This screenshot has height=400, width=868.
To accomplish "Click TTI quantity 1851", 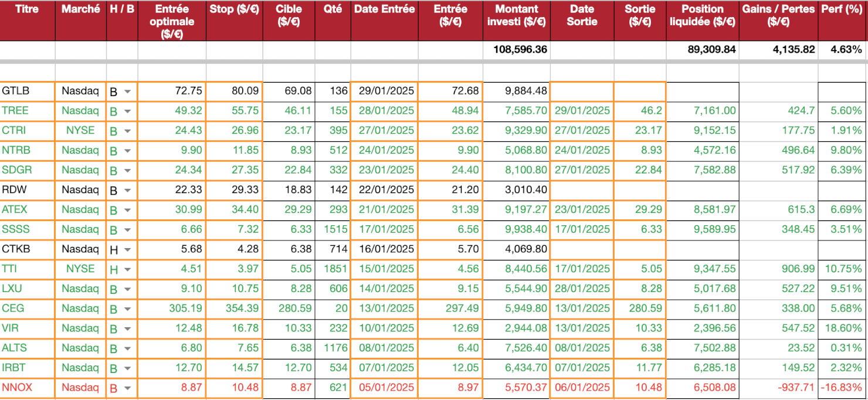I will pyautogui.click(x=333, y=269).
